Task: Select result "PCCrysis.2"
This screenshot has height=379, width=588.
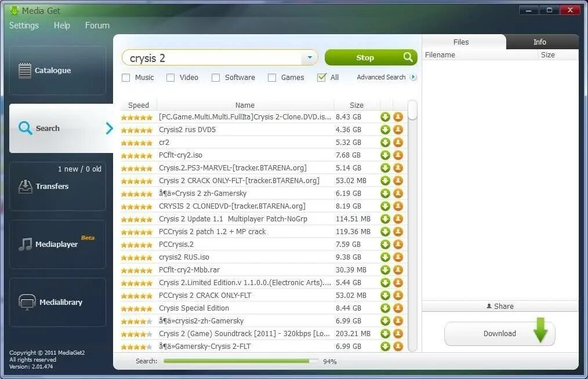Action: [x=176, y=245]
